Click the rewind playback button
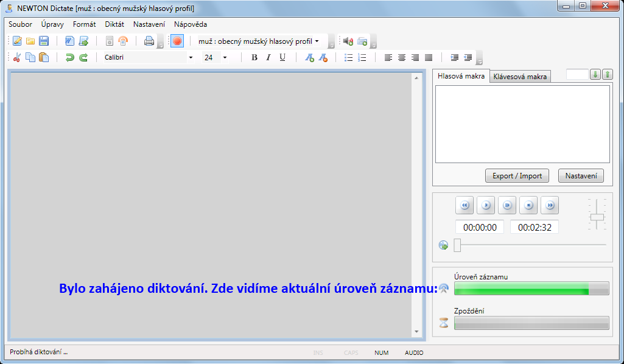The image size is (624, 364). coord(464,205)
